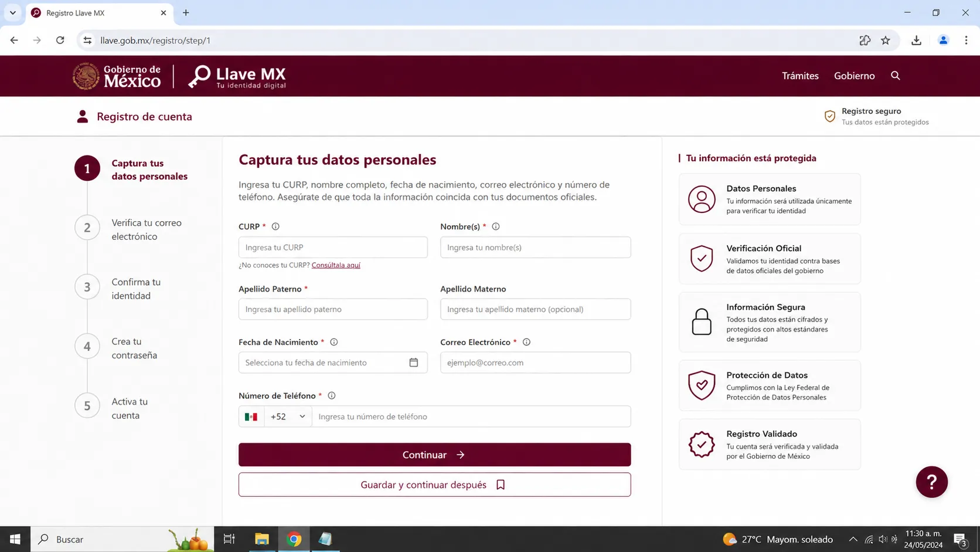
Task: Click the CURP input field
Action: (333, 248)
